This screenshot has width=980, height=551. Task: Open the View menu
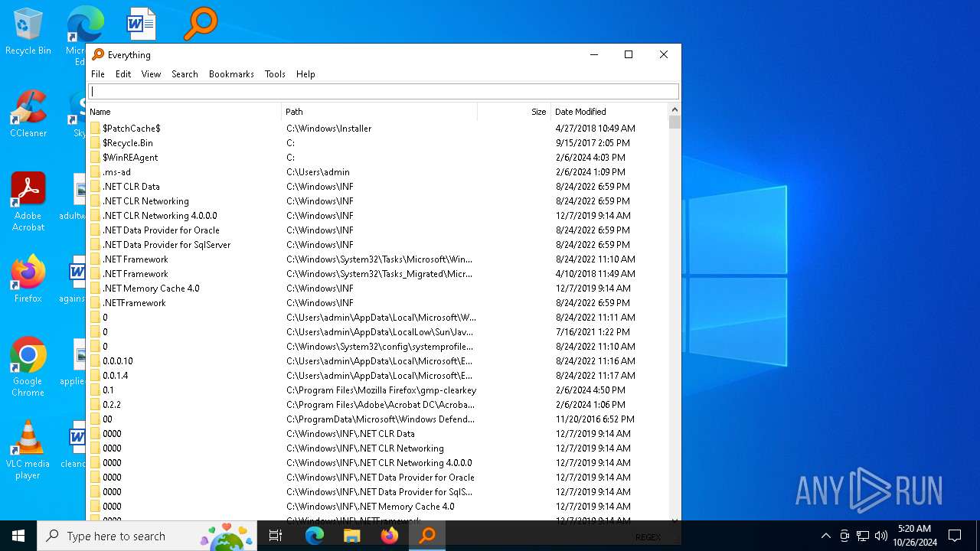(151, 74)
